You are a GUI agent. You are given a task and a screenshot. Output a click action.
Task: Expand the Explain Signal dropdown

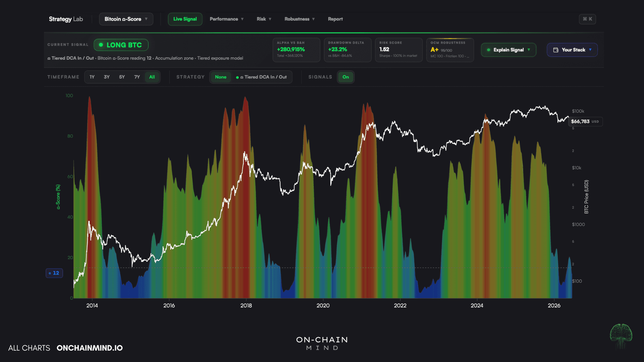coord(508,50)
